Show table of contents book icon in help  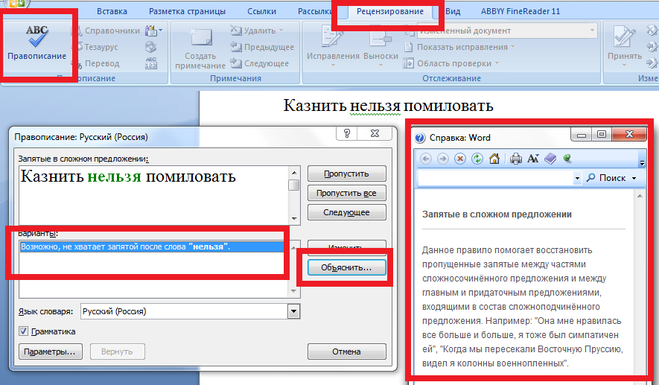(x=550, y=158)
